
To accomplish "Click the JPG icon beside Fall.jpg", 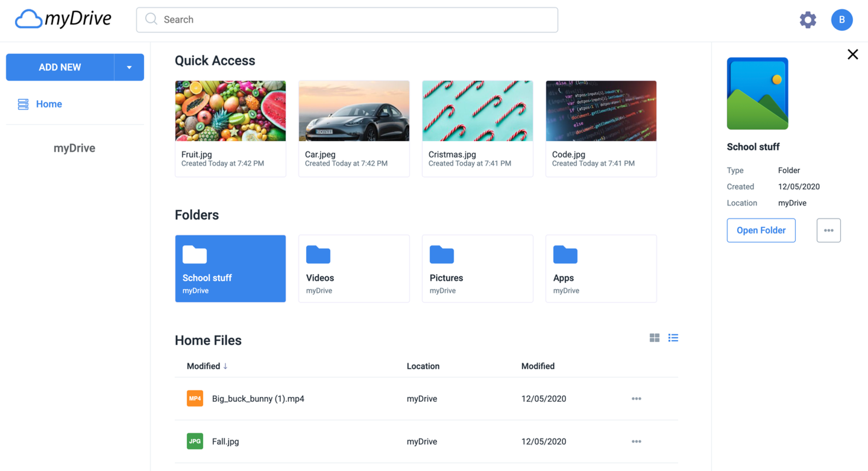I will click(x=195, y=441).
